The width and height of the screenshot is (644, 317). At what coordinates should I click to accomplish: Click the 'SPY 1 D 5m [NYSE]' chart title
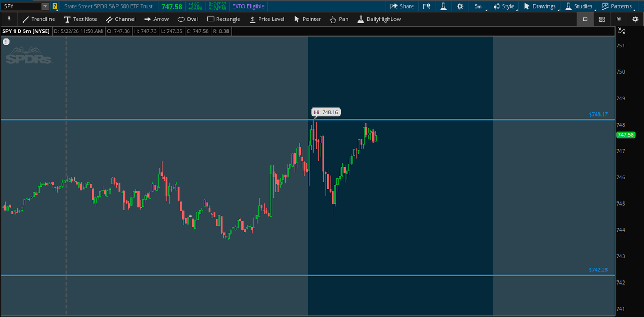[x=26, y=31]
